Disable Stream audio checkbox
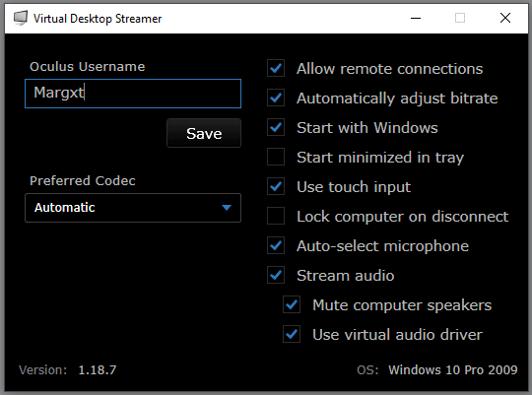This screenshot has height=395, width=532. [276, 275]
